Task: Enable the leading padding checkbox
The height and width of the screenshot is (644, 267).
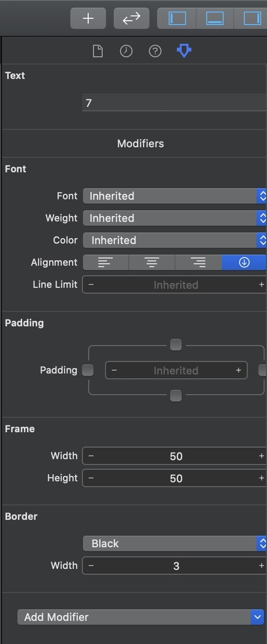Action: point(88,370)
